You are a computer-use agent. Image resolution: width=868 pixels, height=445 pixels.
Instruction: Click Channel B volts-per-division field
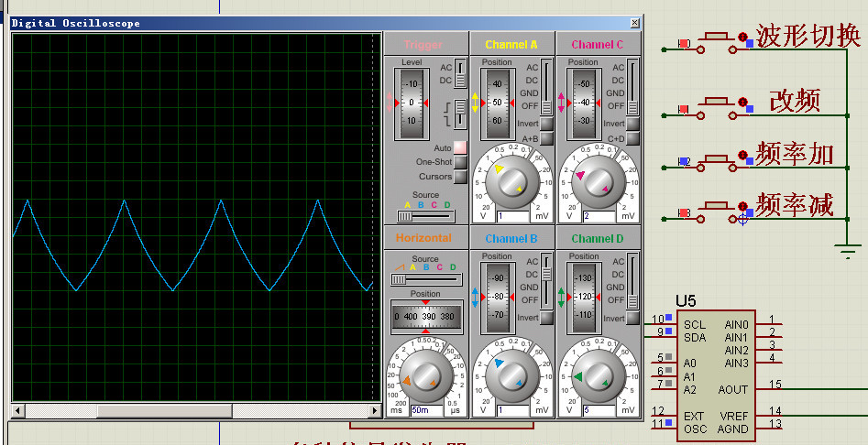point(513,410)
